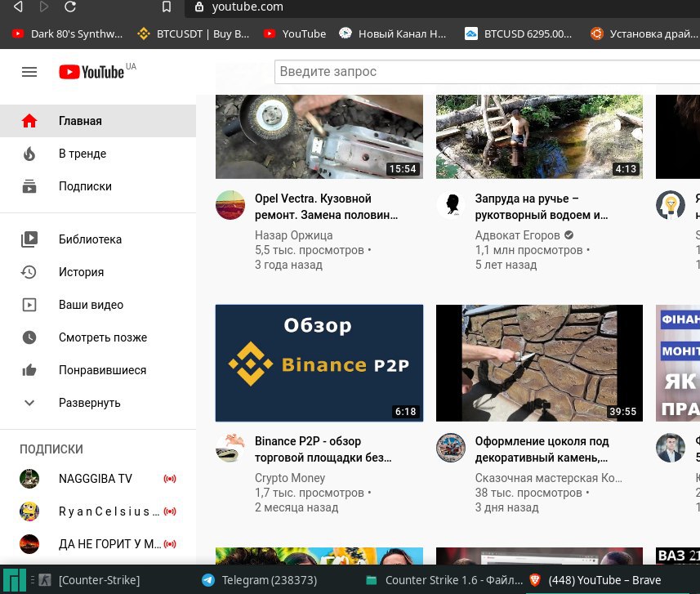Click the Подписки subscriptions icon
The height and width of the screenshot is (594, 700).
pos(29,186)
